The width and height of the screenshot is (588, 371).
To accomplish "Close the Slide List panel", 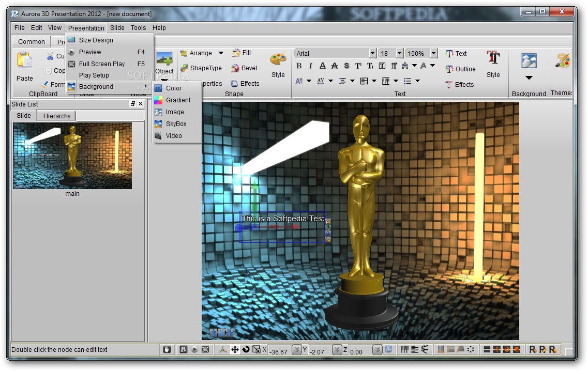I will tap(141, 104).
